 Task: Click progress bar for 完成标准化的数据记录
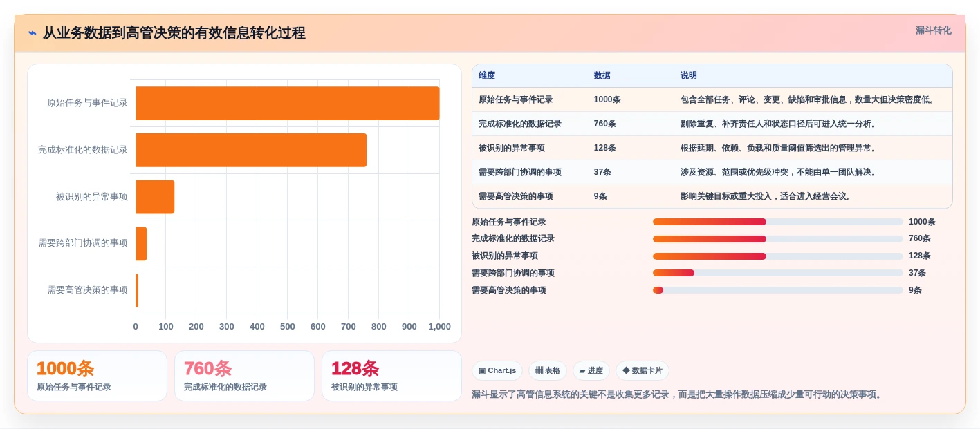[778, 239]
